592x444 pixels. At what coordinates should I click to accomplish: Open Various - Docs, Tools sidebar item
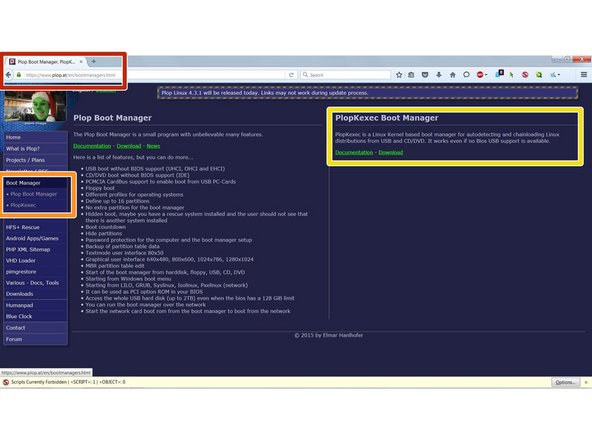coord(35,283)
